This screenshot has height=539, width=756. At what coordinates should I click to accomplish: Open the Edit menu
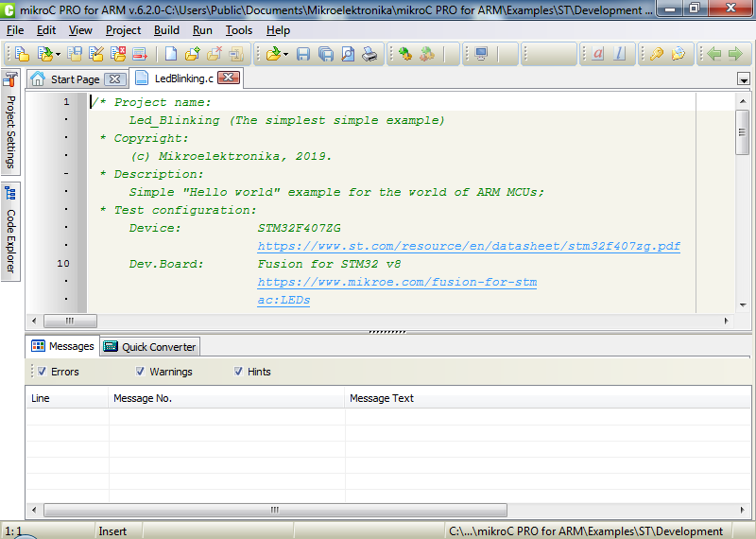pos(46,30)
